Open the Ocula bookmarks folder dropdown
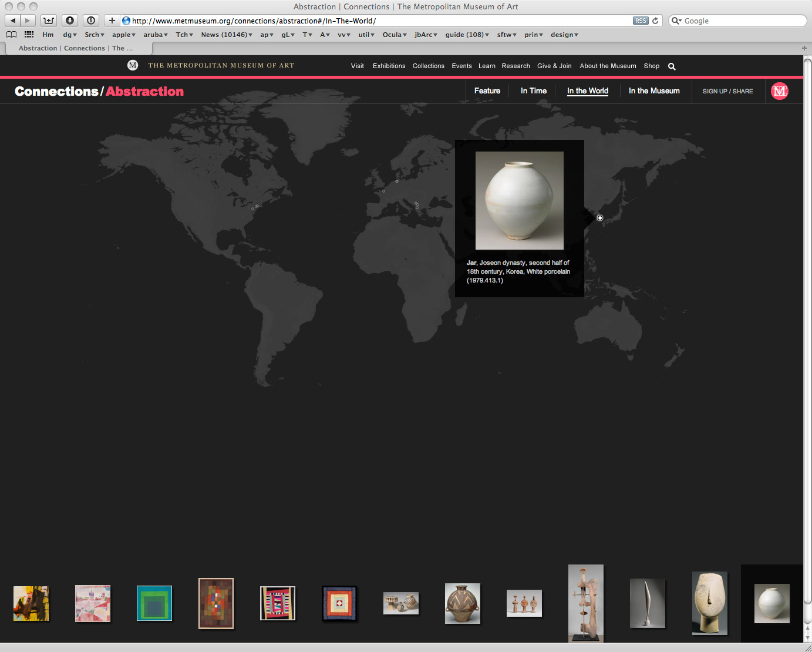The width and height of the screenshot is (812, 652). (x=395, y=35)
